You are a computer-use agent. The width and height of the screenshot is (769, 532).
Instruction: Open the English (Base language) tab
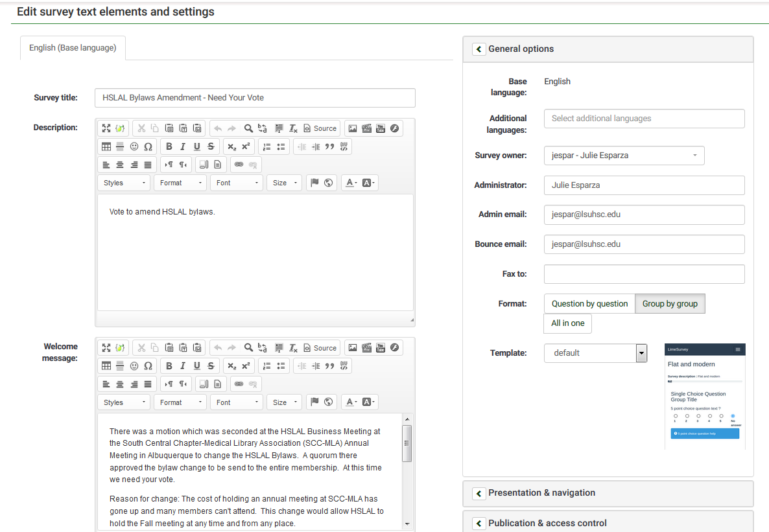pos(73,48)
